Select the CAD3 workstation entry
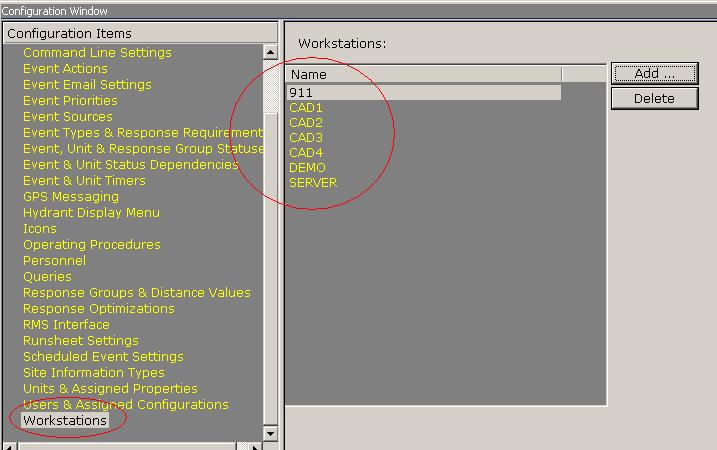The image size is (717, 450). tap(306, 137)
